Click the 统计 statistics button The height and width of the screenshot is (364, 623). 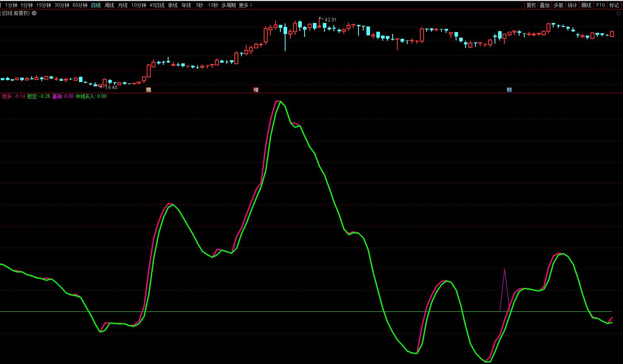(x=572, y=5)
